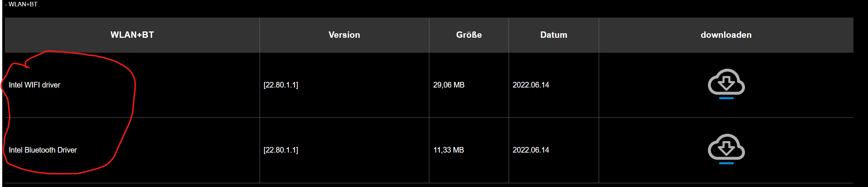Click the Intel WIFI driver name
Image resolution: width=868 pixels, height=187 pixels.
click(34, 85)
